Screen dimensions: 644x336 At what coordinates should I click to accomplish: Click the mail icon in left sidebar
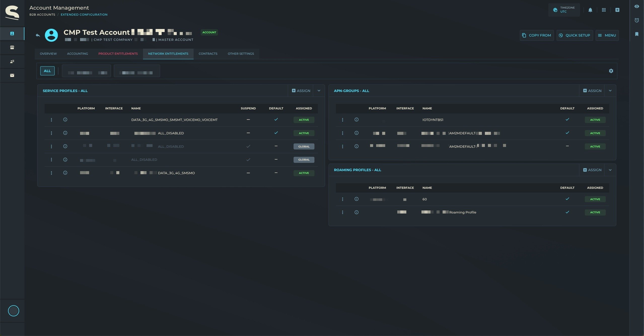tap(12, 75)
